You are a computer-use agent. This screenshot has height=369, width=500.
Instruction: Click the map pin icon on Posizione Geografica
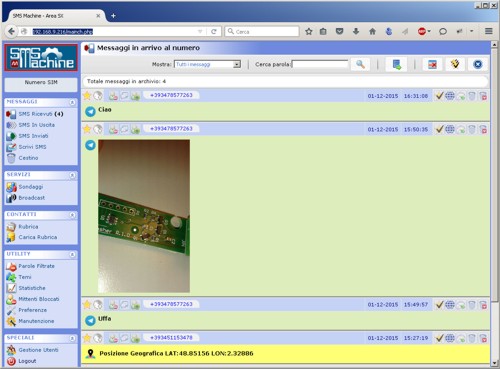(x=90, y=354)
